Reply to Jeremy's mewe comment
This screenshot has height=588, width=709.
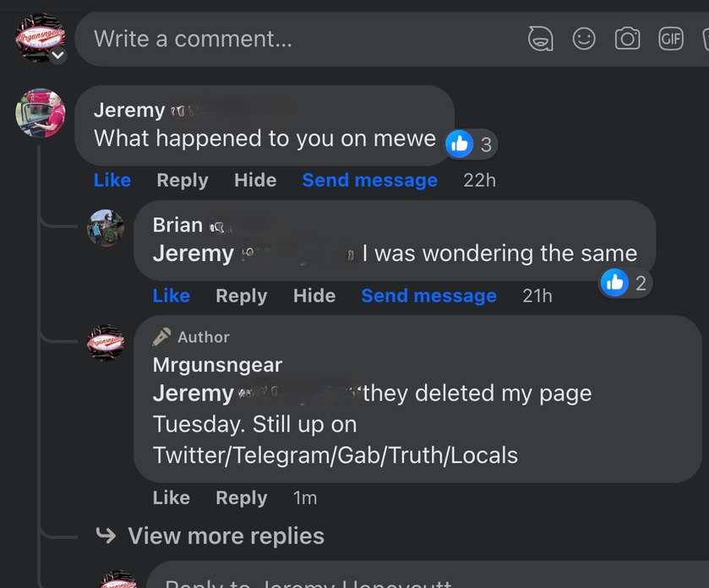183,180
